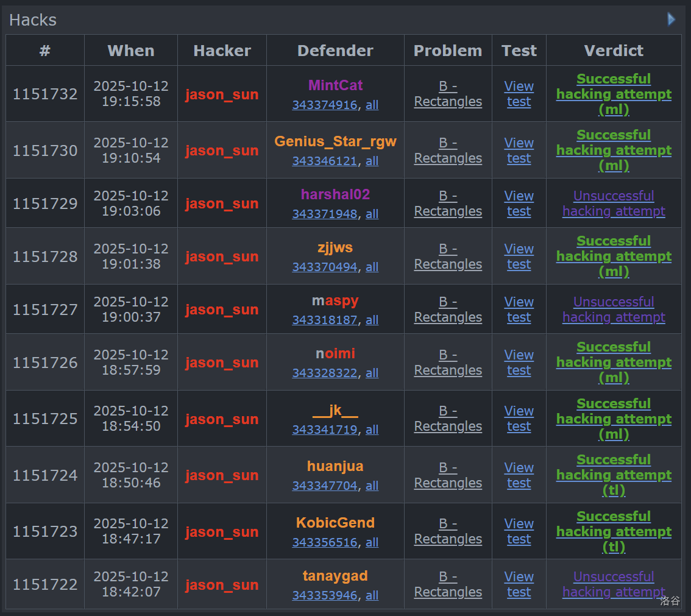Open defender noimi's profile
The height and width of the screenshot is (616, 691).
point(335,354)
